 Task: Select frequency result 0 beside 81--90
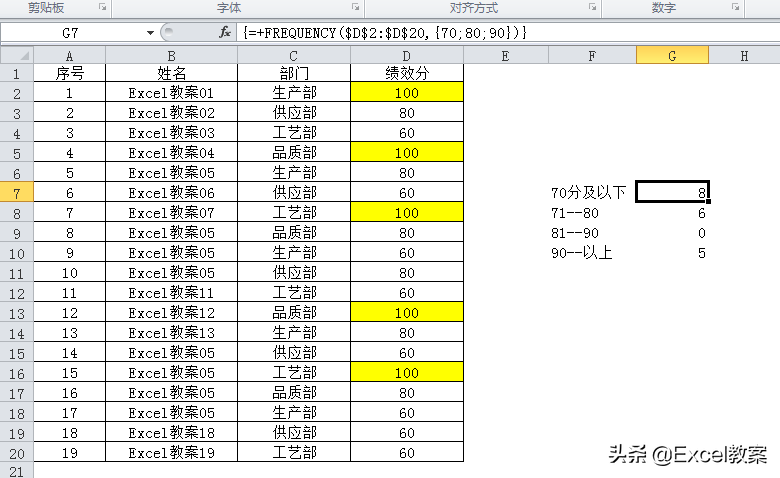click(672, 233)
